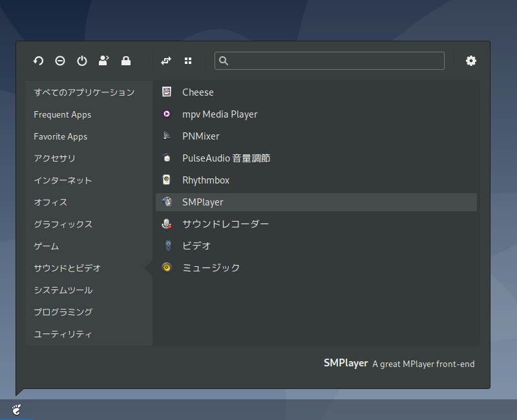The width and height of the screenshot is (517, 420).
Task: Click the search magnifier icon
Action: (x=224, y=61)
